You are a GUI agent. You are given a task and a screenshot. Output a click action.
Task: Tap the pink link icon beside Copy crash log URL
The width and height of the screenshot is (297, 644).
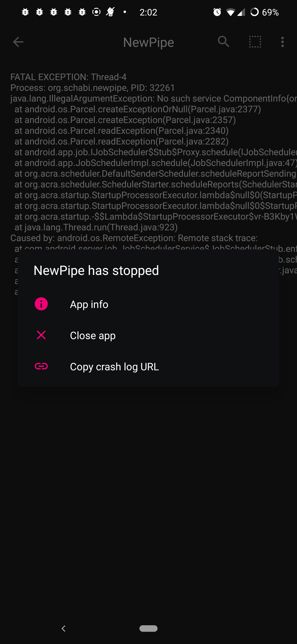[41, 367]
